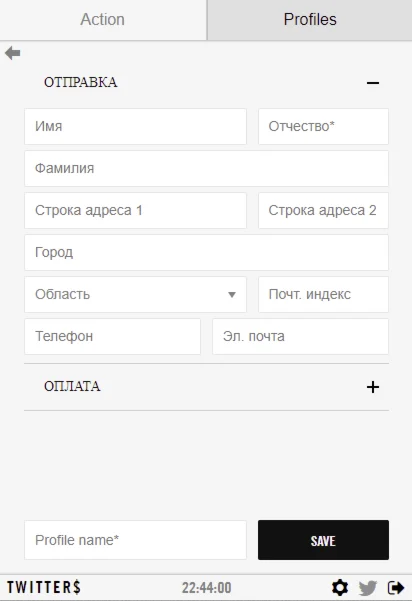Click the Почт. индекс field
Viewport: 412px width, 601px height.
click(x=323, y=294)
